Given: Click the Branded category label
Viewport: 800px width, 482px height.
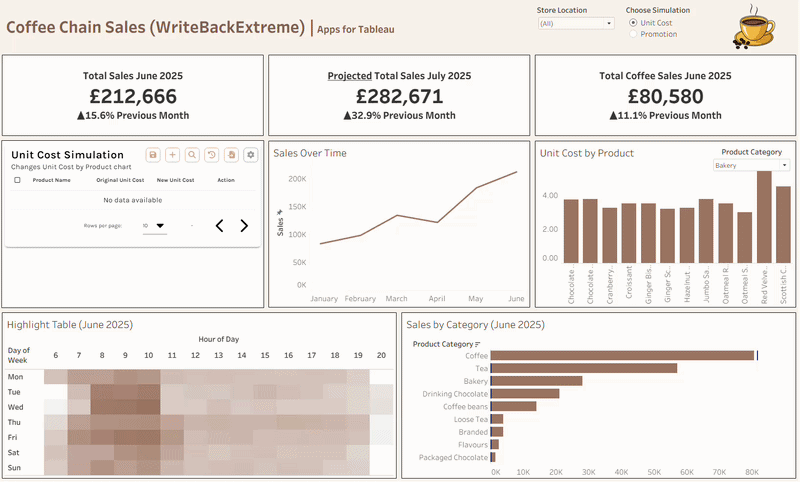Looking at the screenshot, I should click(473, 432).
